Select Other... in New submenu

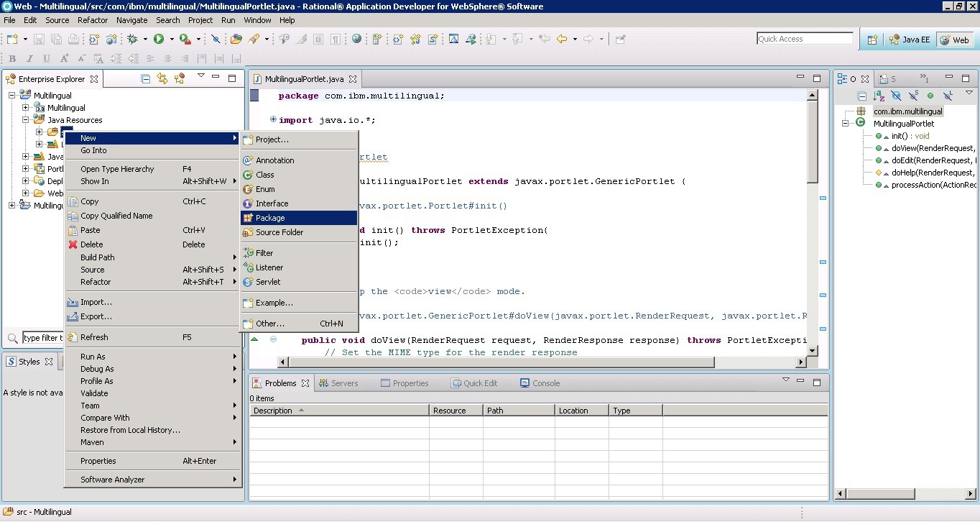click(299, 324)
